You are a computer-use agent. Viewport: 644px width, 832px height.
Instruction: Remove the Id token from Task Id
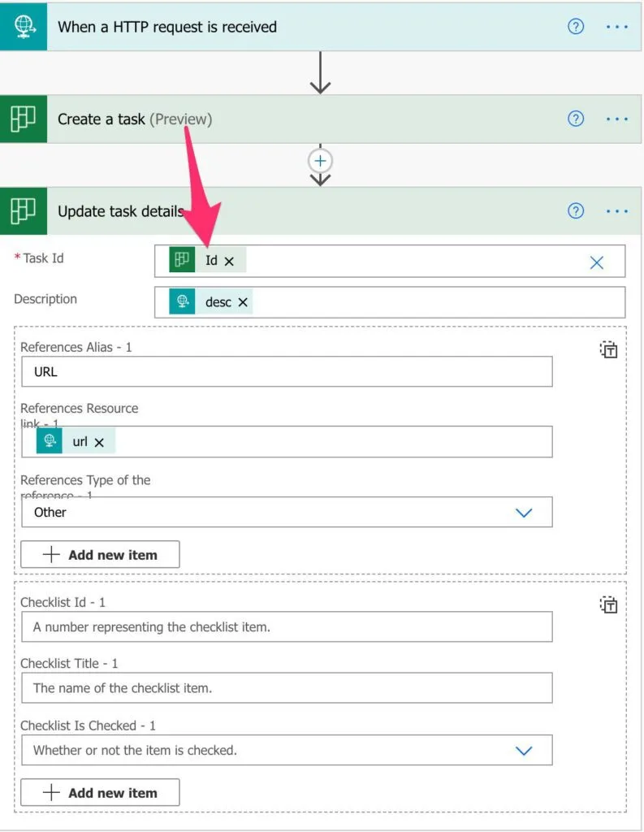click(x=229, y=262)
